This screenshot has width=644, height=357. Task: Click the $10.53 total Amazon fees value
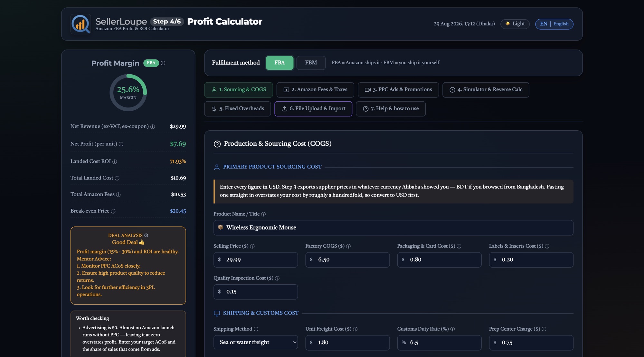(178, 195)
